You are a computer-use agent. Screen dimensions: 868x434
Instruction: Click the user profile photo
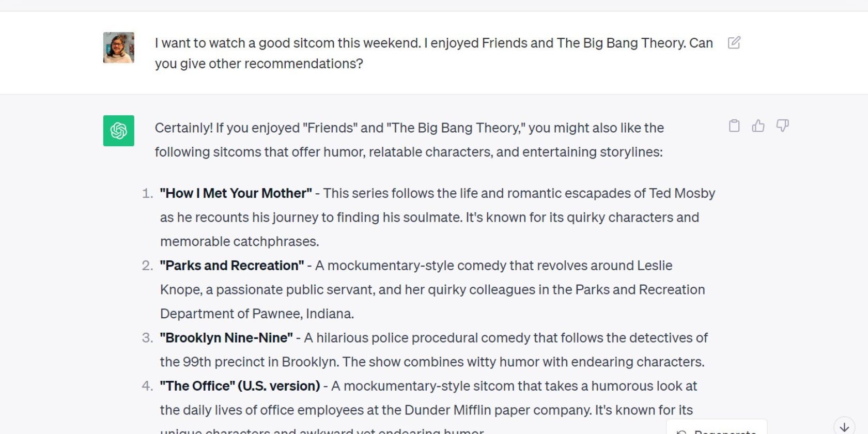pos(119,48)
